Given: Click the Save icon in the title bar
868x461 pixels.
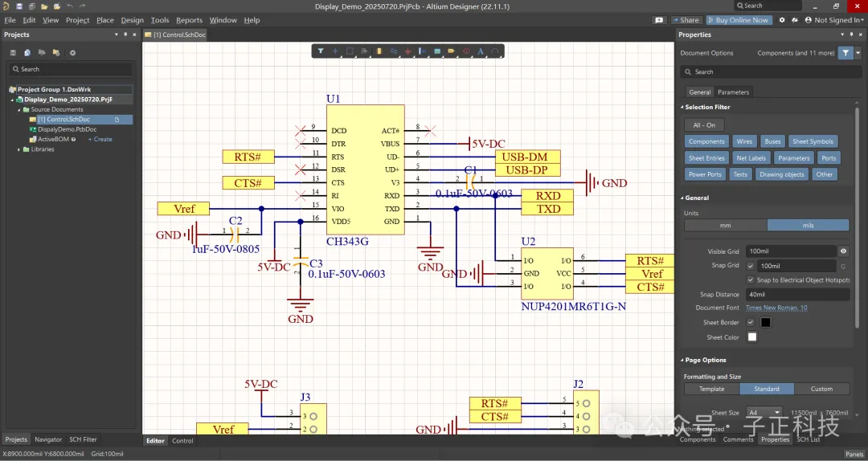Looking at the screenshot, I should pos(18,6).
